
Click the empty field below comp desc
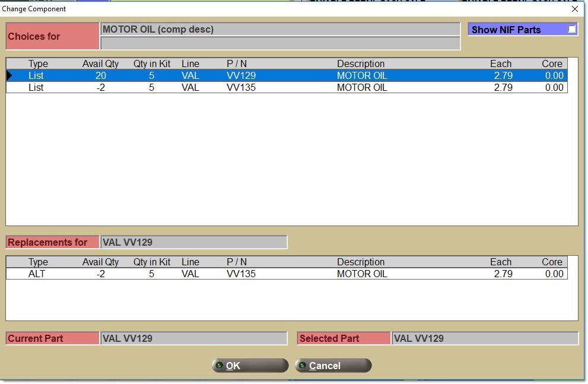click(280, 43)
